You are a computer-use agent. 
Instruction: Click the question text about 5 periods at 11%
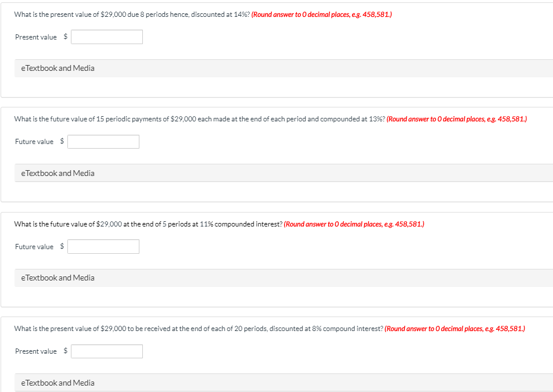(148, 224)
